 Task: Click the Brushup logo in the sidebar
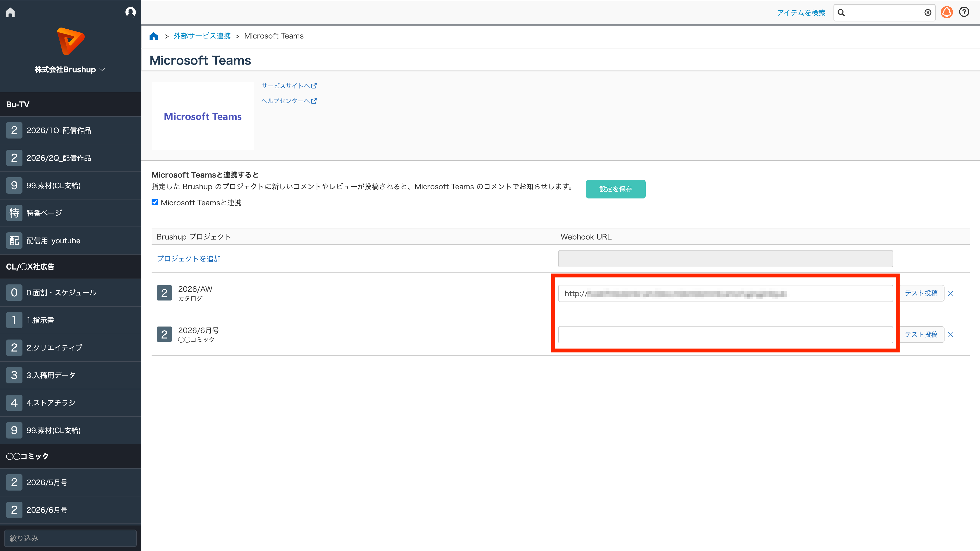[x=70, y=41]
